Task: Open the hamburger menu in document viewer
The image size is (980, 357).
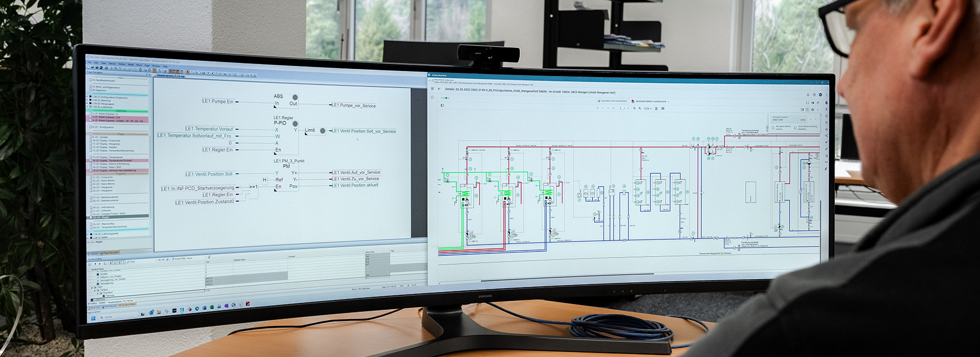Action: (432, 88)
